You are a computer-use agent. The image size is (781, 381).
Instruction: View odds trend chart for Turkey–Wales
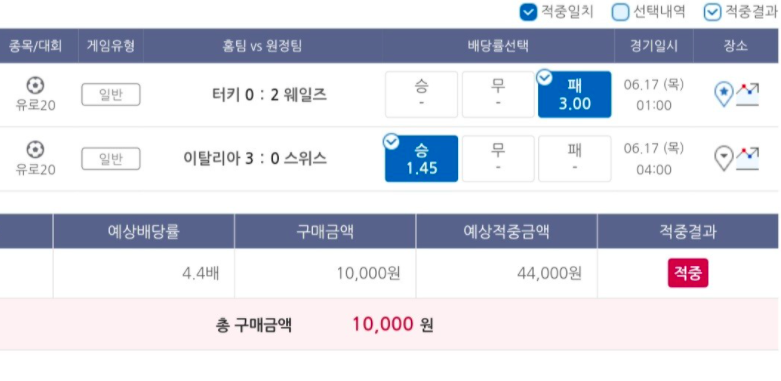pos(748,95)
